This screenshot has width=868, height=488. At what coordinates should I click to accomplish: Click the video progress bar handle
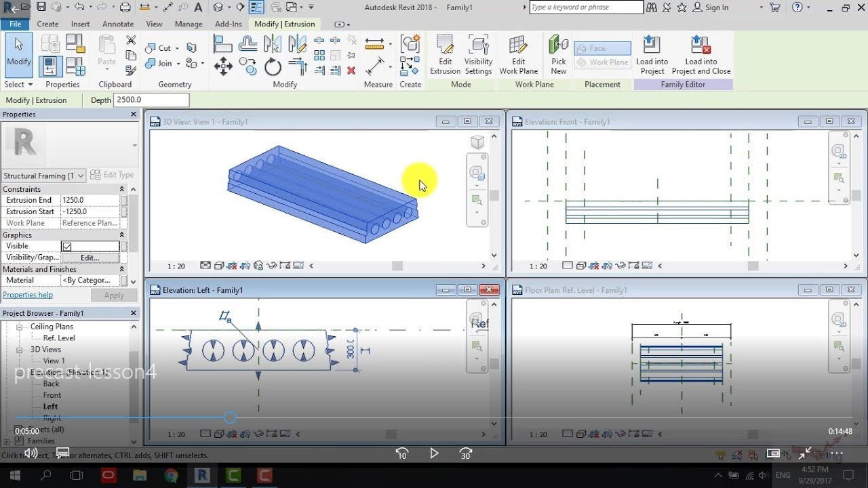230,418
